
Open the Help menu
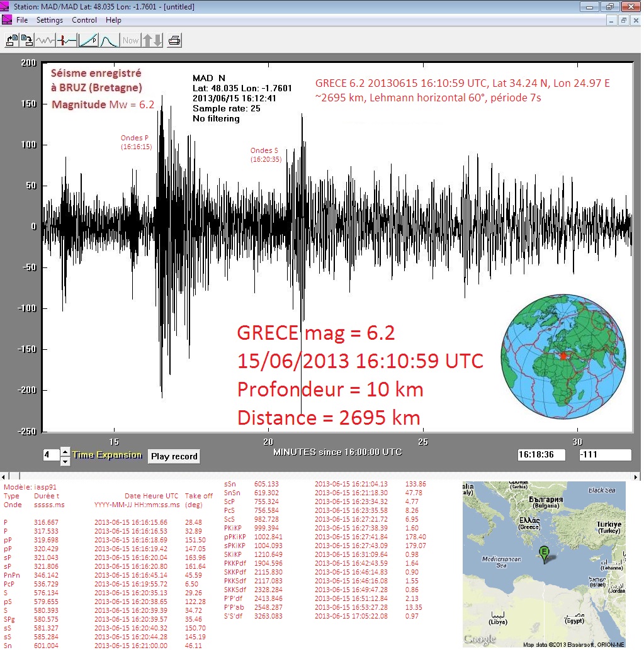pos(113,20)
